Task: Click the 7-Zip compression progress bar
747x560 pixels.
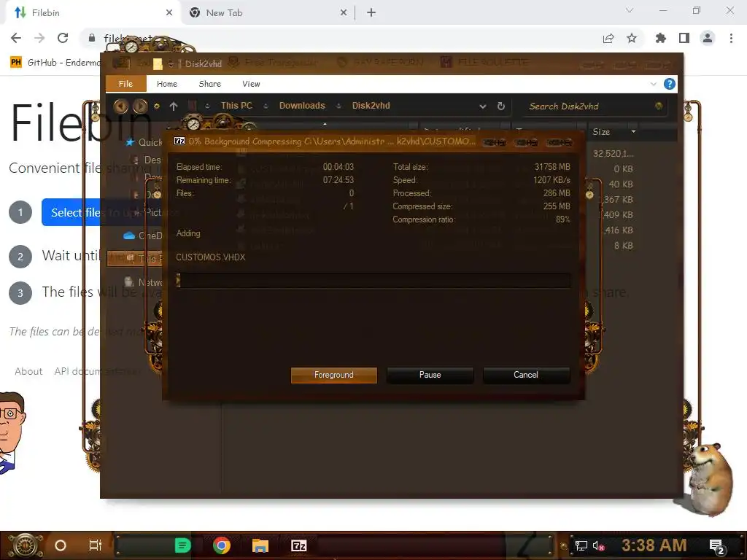Action: point(373,280)
